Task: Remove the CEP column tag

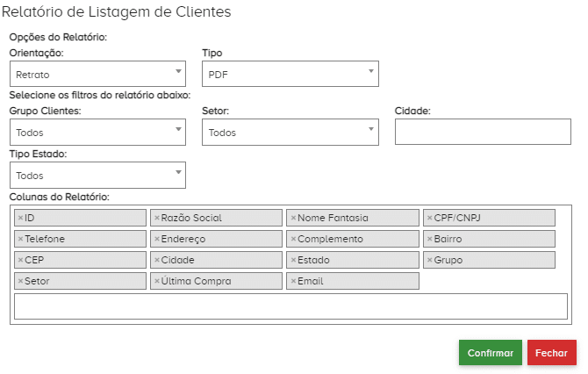Action: tap(20, 260)
